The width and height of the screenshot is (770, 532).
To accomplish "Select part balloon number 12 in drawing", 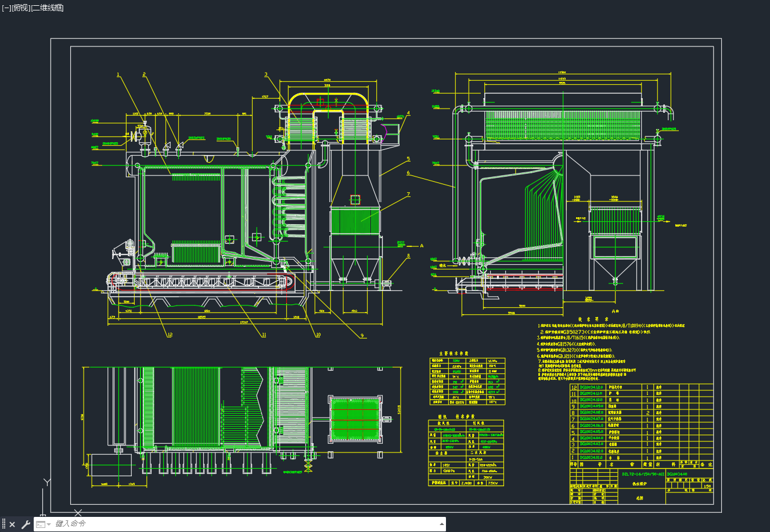I will click(x=170, y=335).
